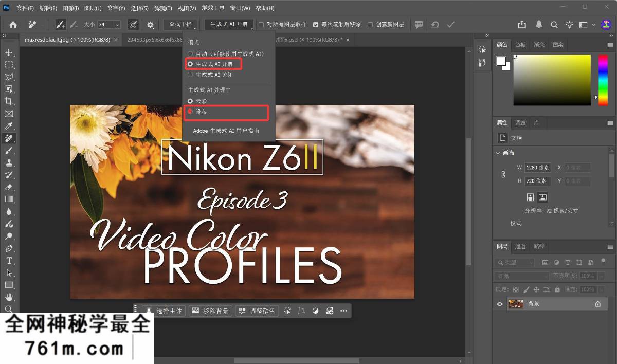The height and width of the screenshot is (364, 617).
Task: Click the hue spectrum slider
Action: pyautogui.click(x=603, y=80)
